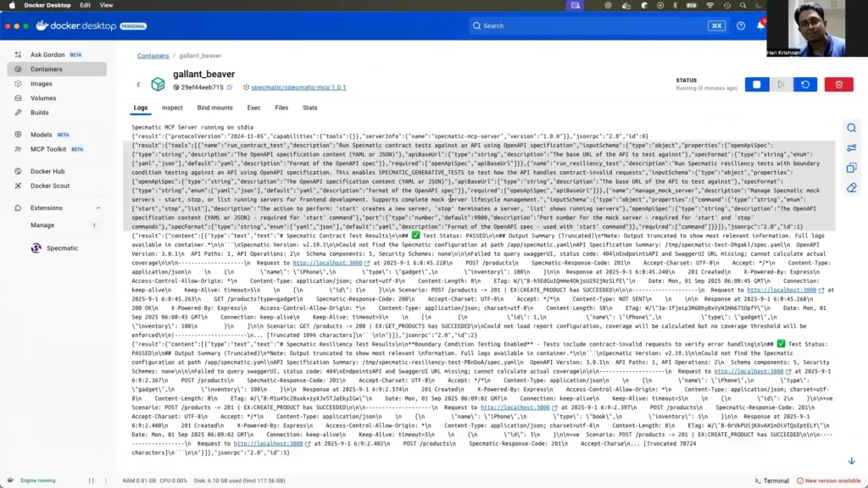This screenshot has height=488, width=868.
Task: Stop the running gallant_beaver container
Action: [x=756, y=85]
